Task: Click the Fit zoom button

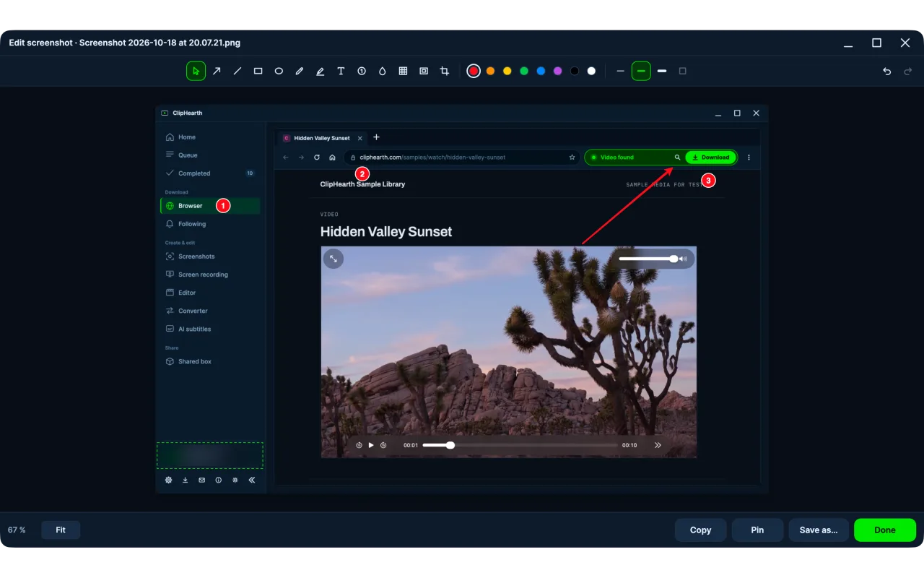Action: pyautogui.click(x=61, y=530)
